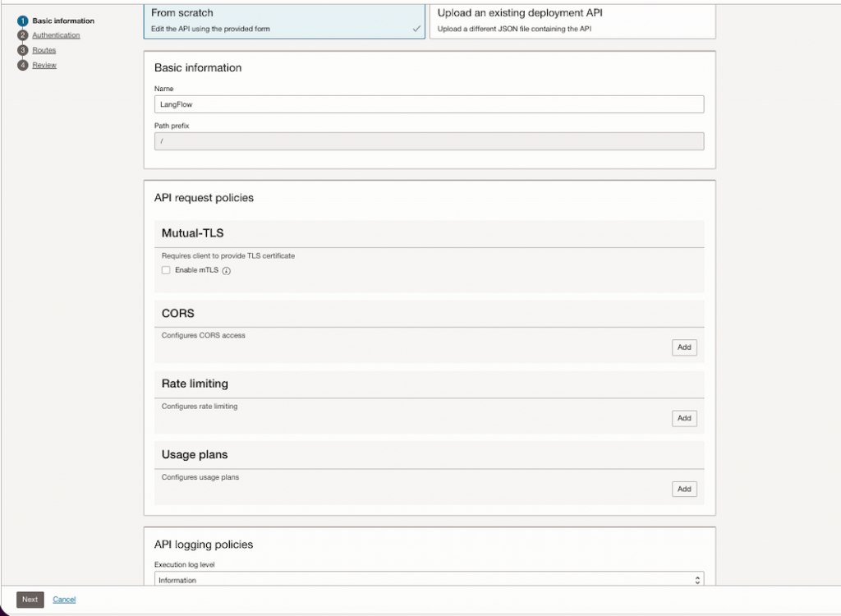This screenshot has width=841, height=616.
Task: Click the Name input field
Action: [429, 104]
